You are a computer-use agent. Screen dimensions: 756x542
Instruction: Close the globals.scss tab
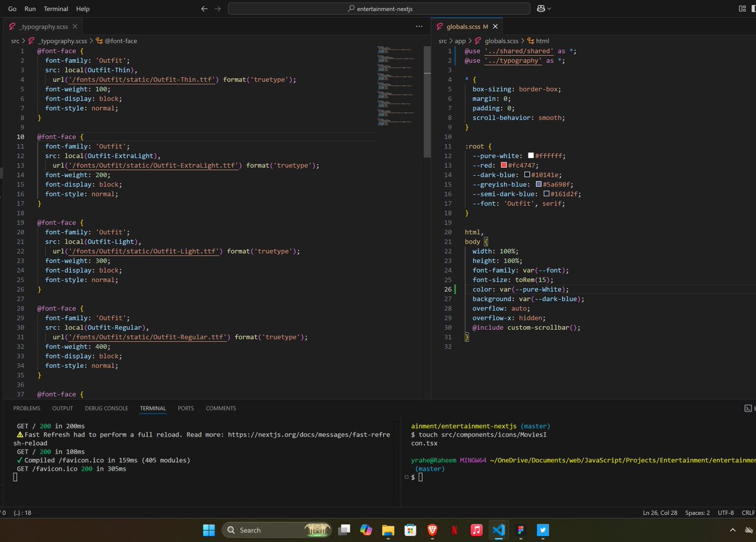[x=495, y=26]
